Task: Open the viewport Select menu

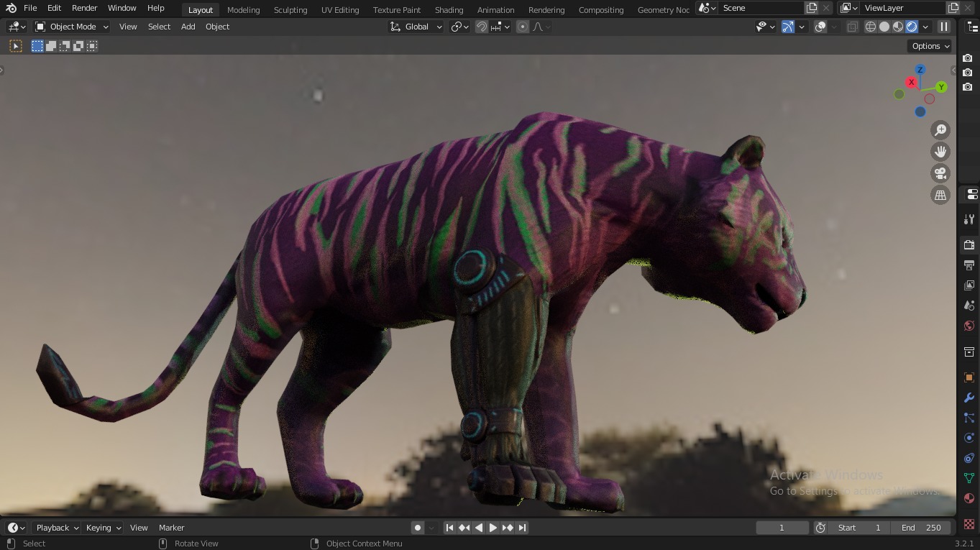Action: (x=159, y=27)
